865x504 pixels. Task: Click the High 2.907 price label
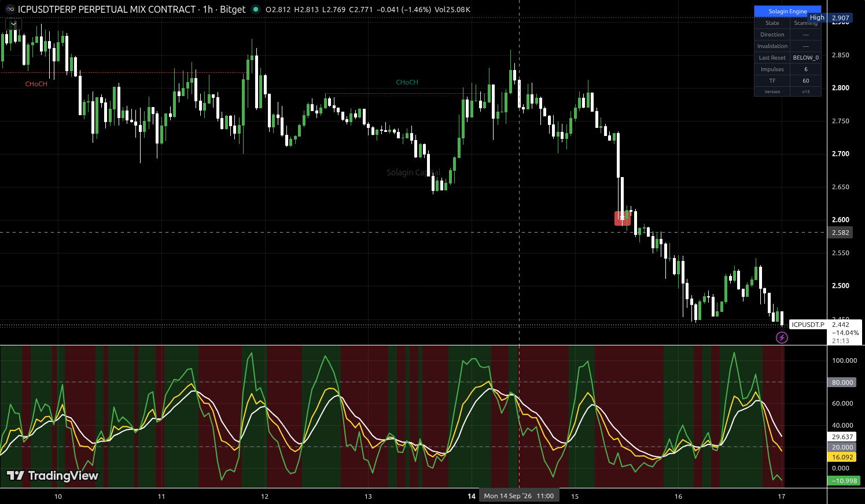tap(830, 18)
